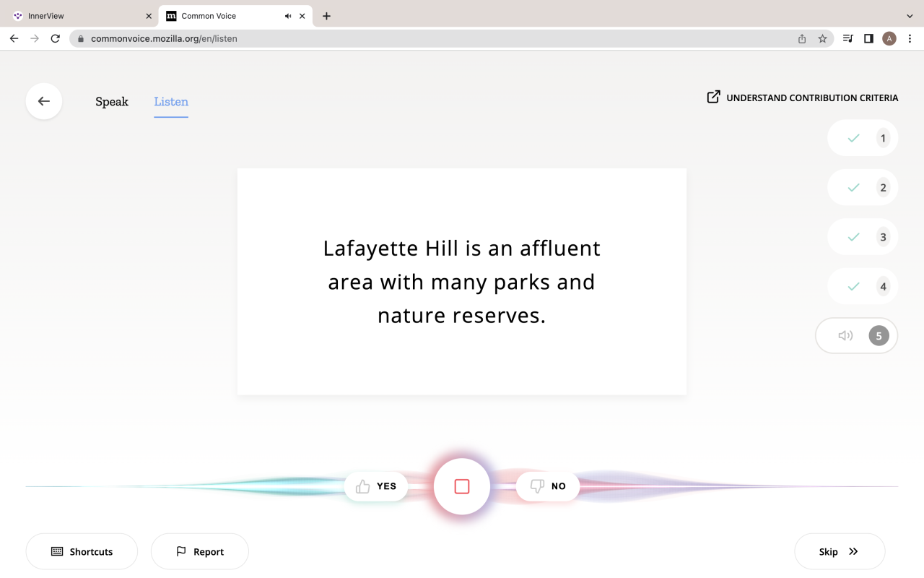Select completed clip pill number 1
Image resolution: width=924 pixels, height=578 pixels.
click(x=863, y=138)
